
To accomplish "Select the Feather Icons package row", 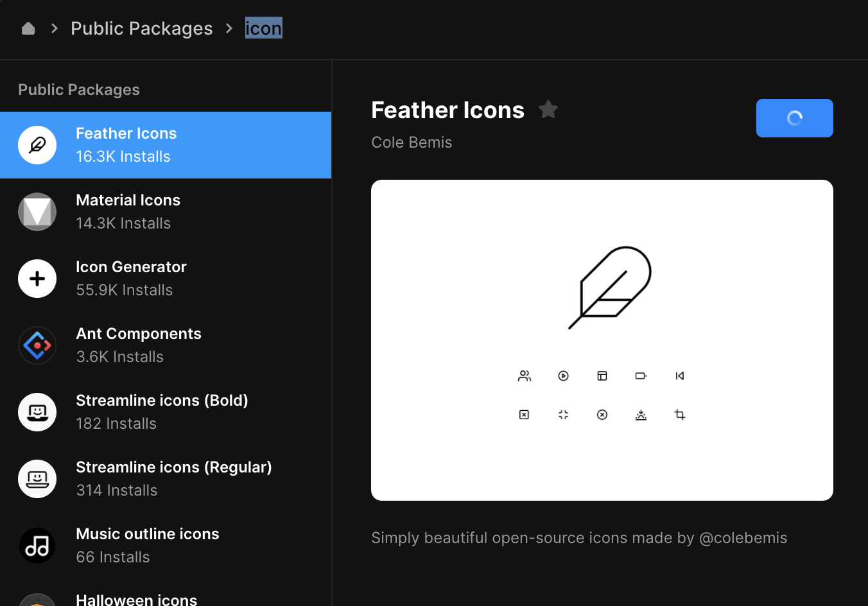I will coord(166,145).
